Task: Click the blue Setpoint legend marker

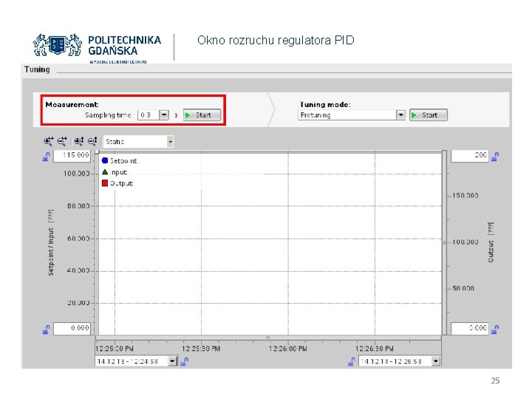Action: [105, 160]
